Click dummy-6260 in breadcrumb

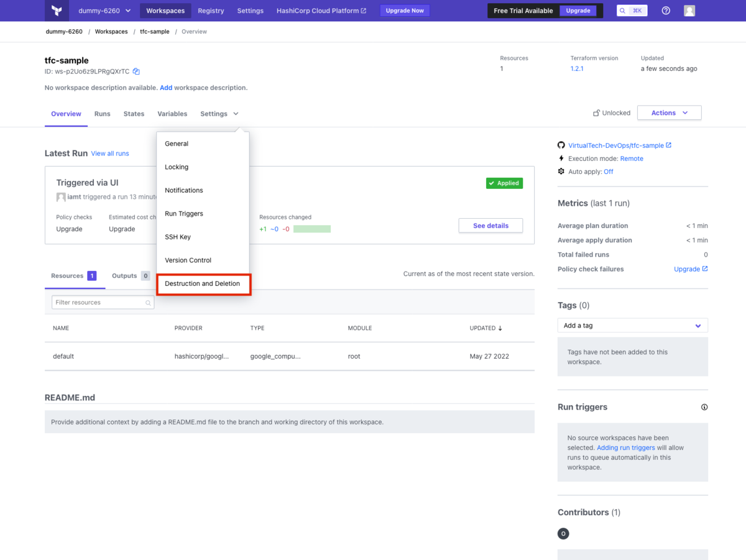(x=64, y=32)
